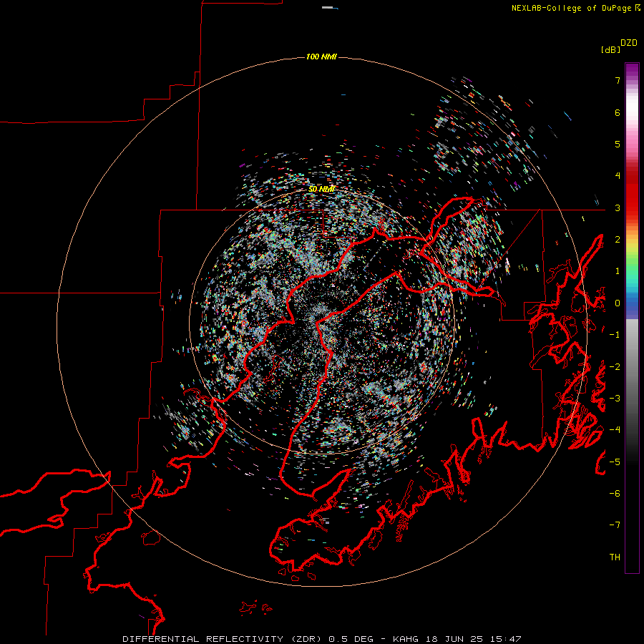Pick the 3 tick label on the color scale
The height and width of the screenshot is (644, 644).
[x=618, y=208]
